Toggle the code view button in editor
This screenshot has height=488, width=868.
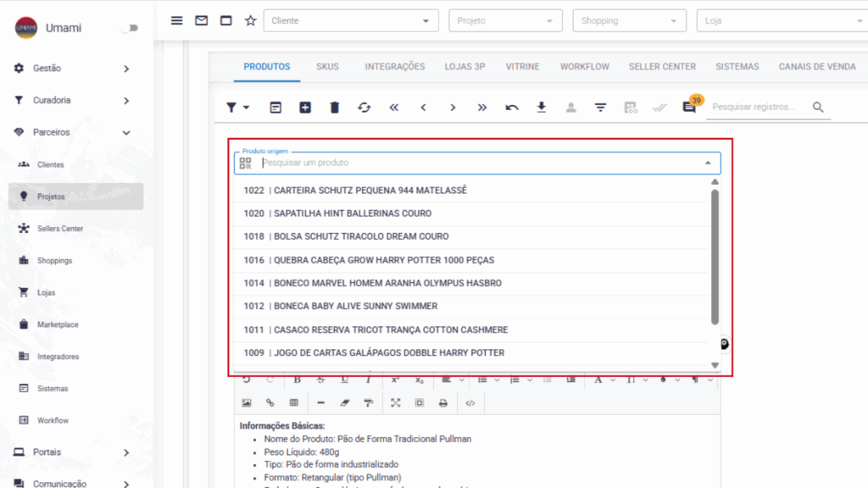click(x=470, y=402)
